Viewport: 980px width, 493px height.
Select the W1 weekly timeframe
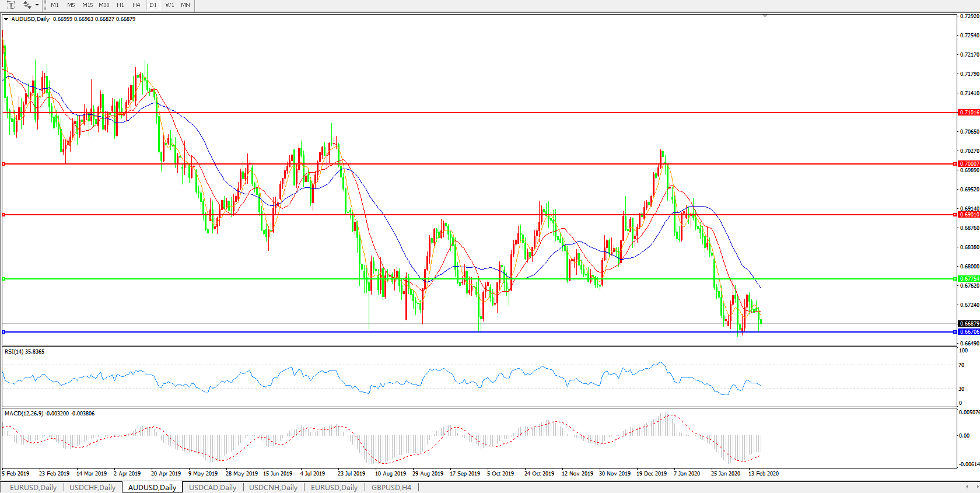[x=170, y=5]
